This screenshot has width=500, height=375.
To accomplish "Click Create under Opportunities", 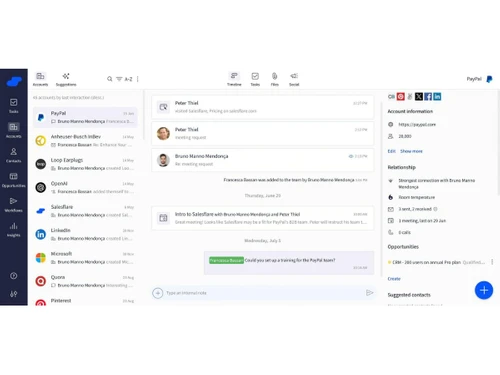I will [x=394, y=279].
